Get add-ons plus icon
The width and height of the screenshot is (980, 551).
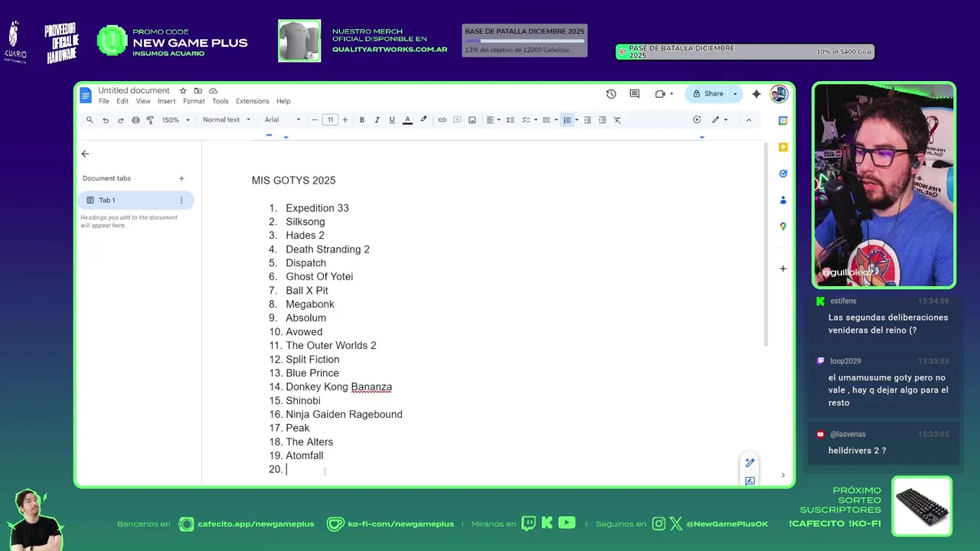[782, 269]
